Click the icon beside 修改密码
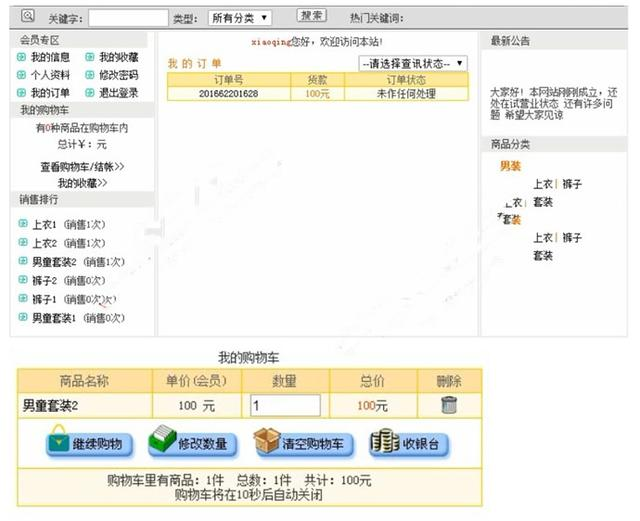Viewport: 640px width, 521px height. (x=89, y=75)
